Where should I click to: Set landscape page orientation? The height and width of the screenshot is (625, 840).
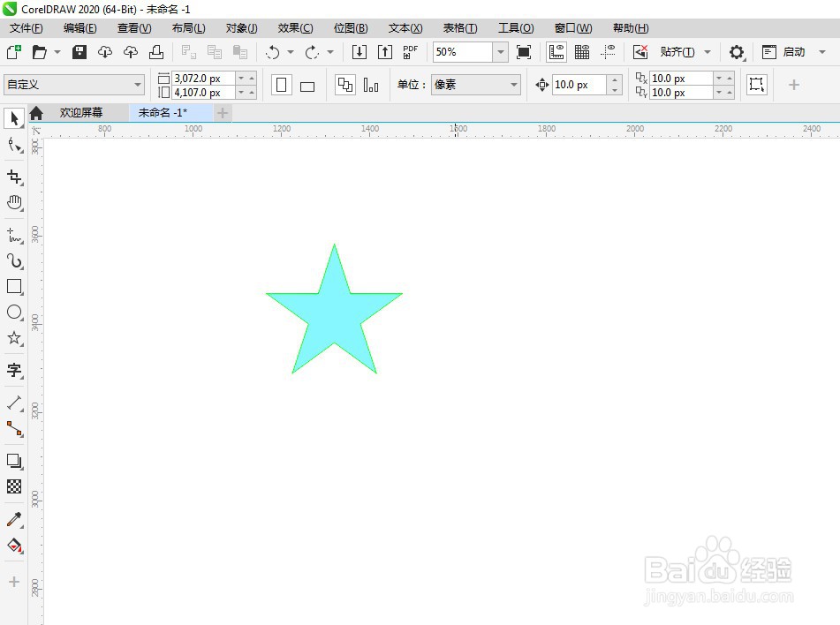307,86
